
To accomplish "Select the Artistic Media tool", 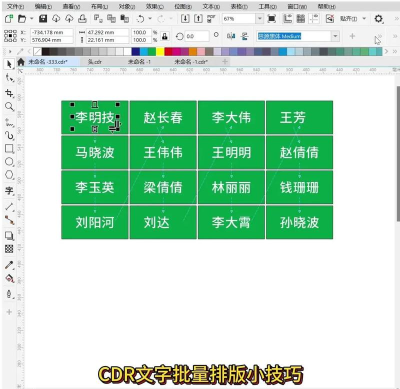I will [x=9, y=135].
